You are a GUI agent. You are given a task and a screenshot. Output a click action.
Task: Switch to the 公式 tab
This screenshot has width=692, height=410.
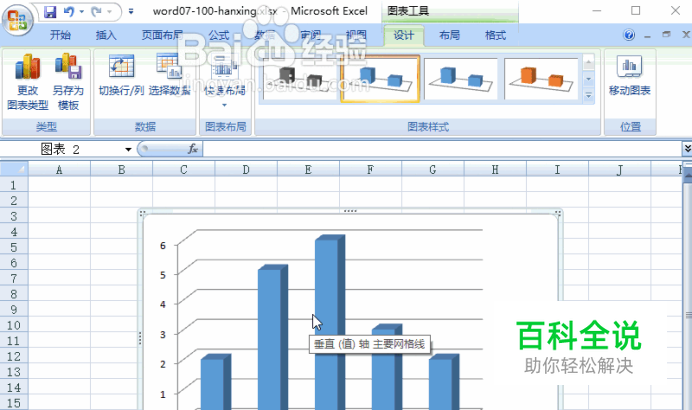click(219, 35)
